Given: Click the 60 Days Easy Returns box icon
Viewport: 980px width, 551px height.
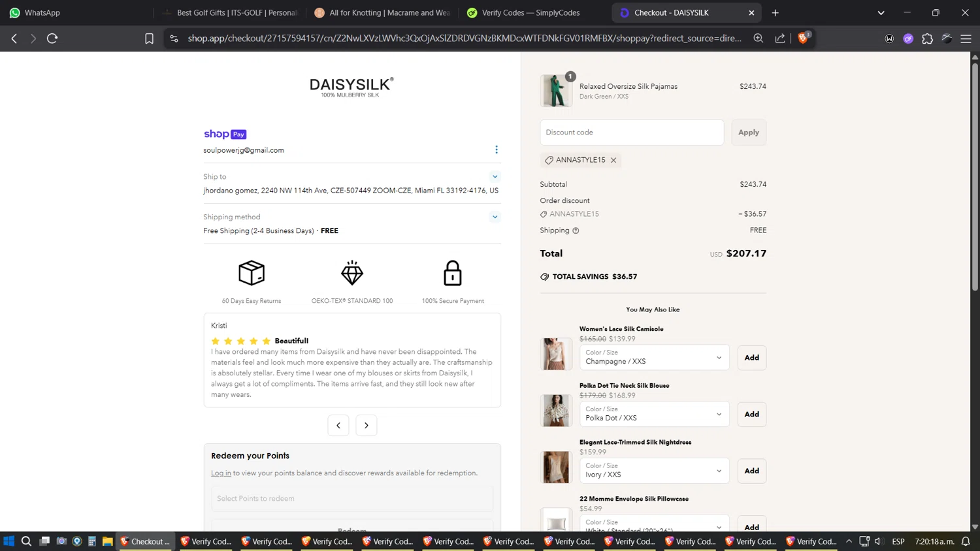Looking at the screenshot, I should [252, 273].
